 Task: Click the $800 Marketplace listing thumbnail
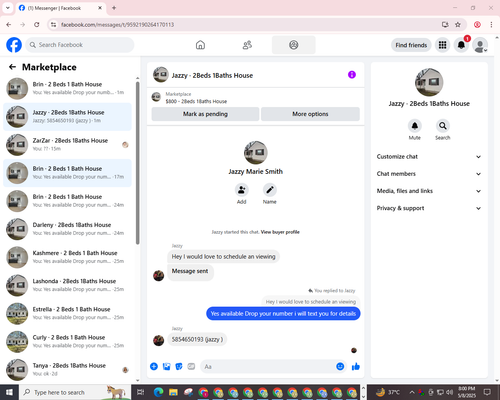click(x=156, y=97)
